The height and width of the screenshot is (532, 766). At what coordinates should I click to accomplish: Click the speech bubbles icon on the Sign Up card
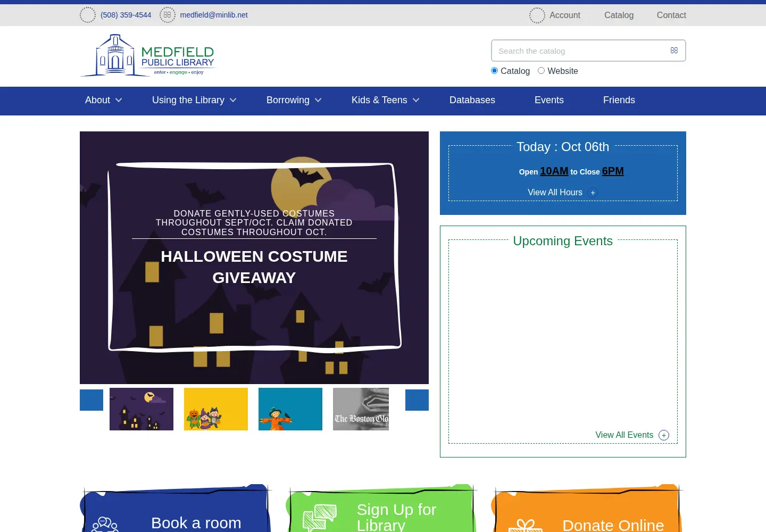tap(320, 518)
